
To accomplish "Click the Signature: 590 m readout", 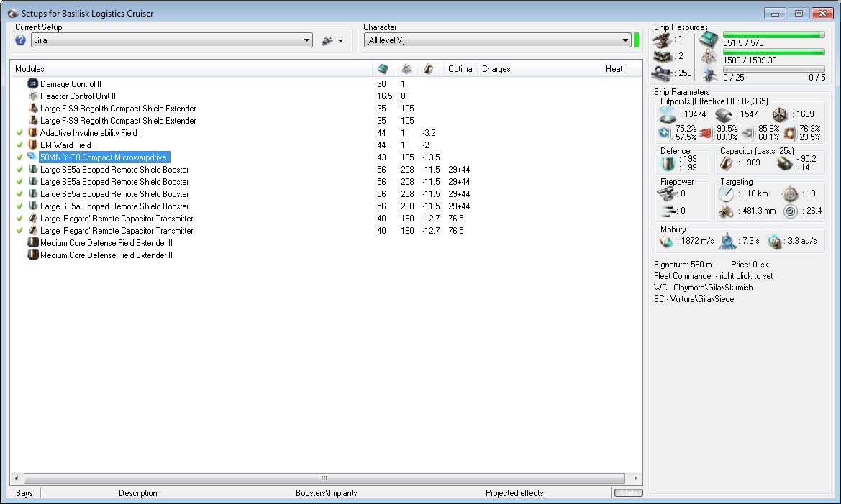I will tap(683, 265).
